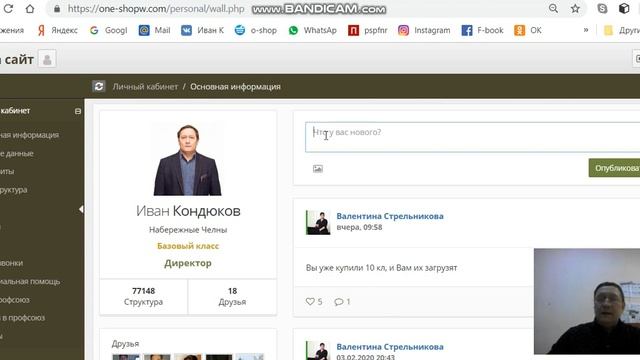This screenshot has width=640, height=360.
Task: Click the 'Вы уже купили 10 кл' post text
Action: coord(381,268)
